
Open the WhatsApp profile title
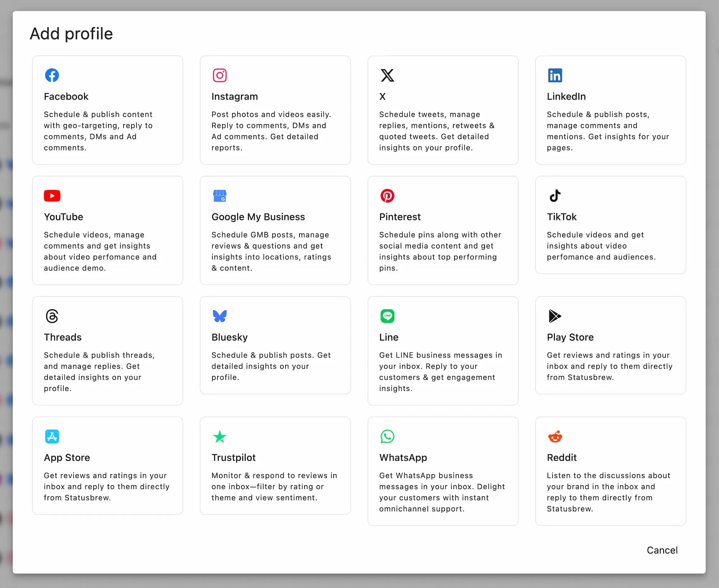(403, 457)
